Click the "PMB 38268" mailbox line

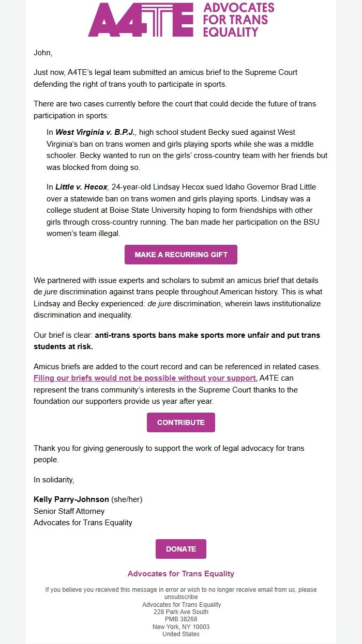(180, 618)
